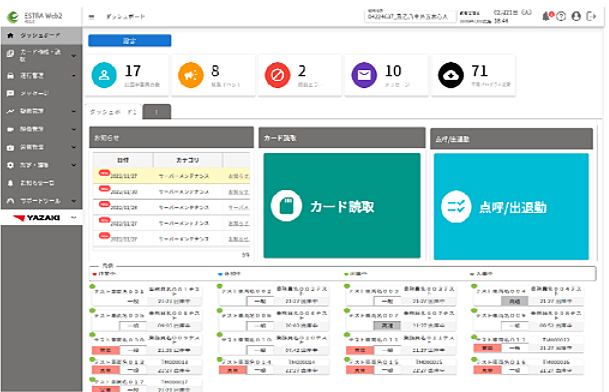Open the orange megaphone icon card showing 8
609x392 pixels.
pyautogui.click(x=213, y=75)
